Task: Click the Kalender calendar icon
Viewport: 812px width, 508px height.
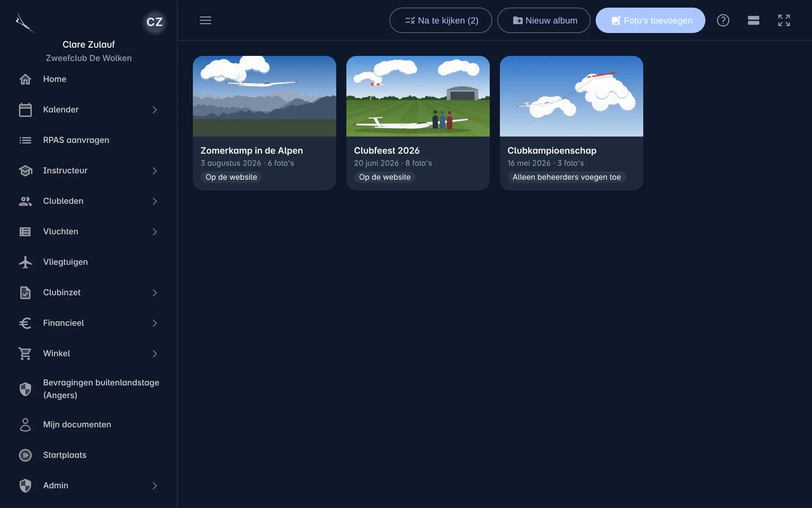Action: point(25,110)
